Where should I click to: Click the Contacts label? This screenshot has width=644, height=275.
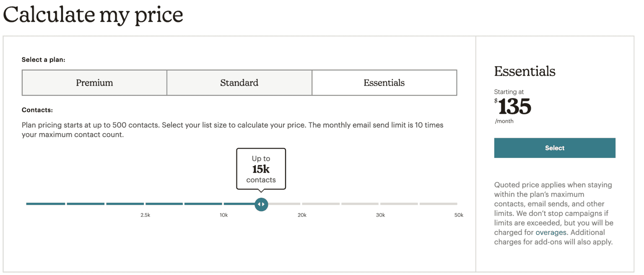[x=37, y=110]
